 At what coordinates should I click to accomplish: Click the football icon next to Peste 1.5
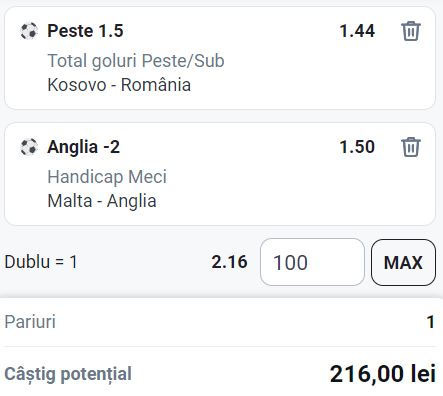click(29, 31)
